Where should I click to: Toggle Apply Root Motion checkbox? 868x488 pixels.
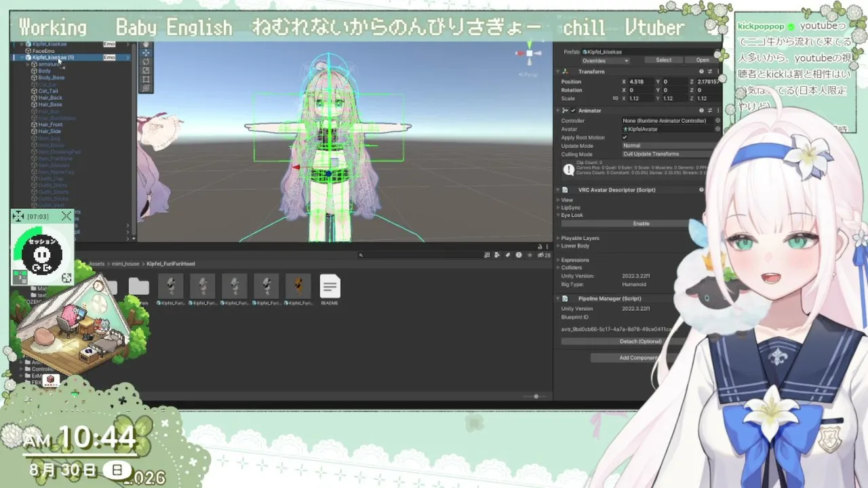click(x=625, y=138)
